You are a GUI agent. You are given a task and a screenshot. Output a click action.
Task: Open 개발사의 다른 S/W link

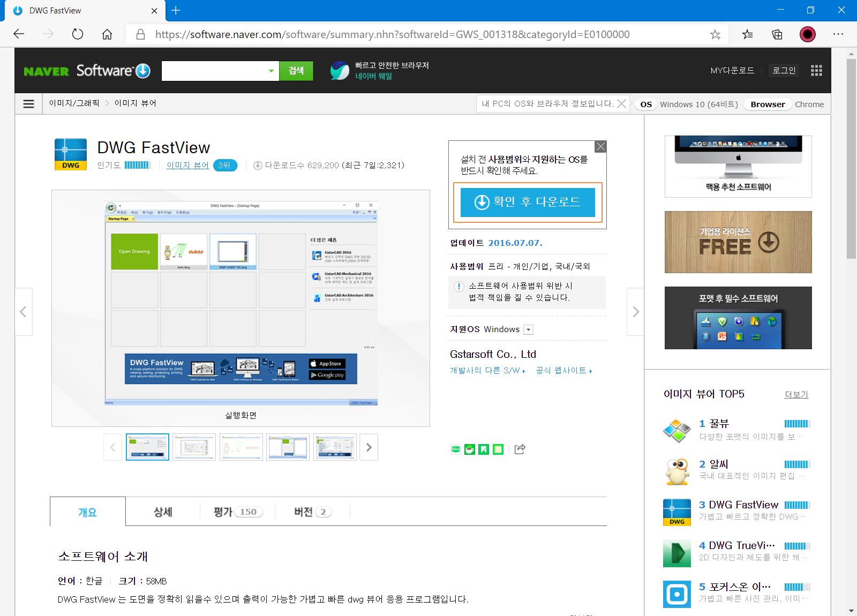tap(487, 370)
